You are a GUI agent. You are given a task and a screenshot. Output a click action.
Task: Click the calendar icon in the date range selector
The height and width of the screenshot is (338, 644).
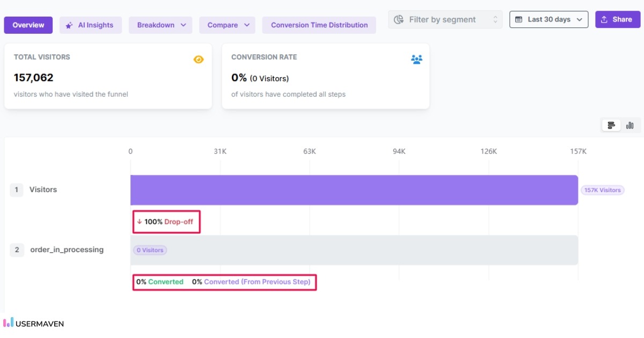[x=518, y=19]
